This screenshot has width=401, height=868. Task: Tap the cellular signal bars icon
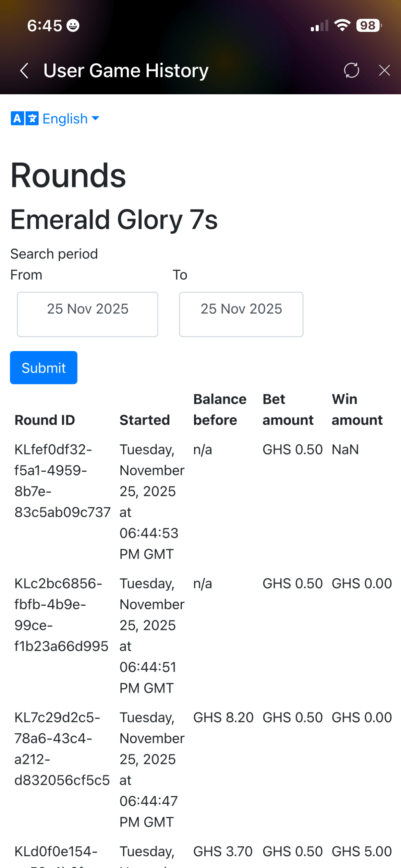pos(319,26)
